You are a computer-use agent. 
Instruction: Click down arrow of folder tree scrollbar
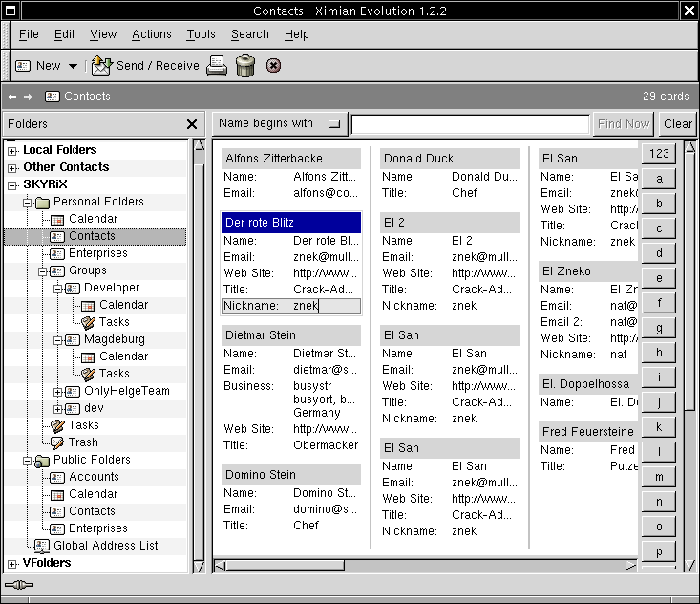tap(199, 568)
